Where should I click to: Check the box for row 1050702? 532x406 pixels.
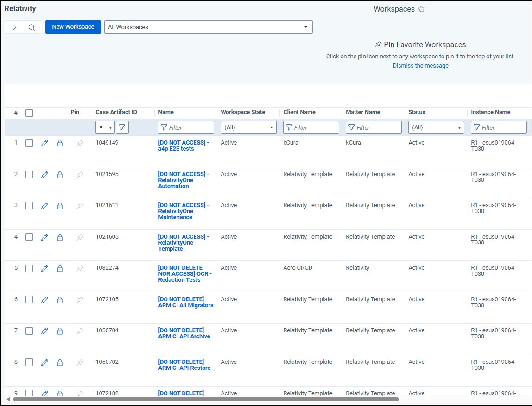tap(29, 362)
